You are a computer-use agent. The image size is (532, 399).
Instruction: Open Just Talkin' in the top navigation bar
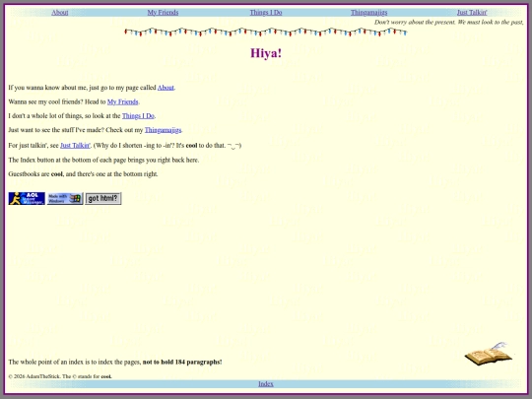click(x=472, y=13)
